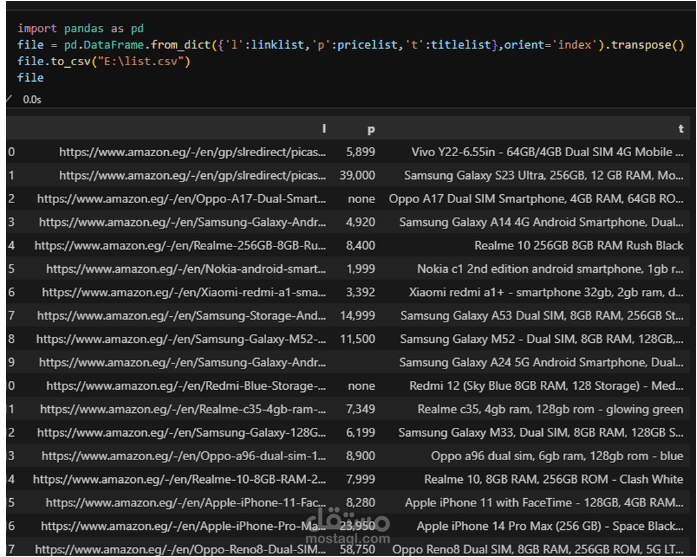Click the Oppo-Reno8-Dual-SIM link cell
Viewport: 697px width, 557px height.
click(180, 549)
